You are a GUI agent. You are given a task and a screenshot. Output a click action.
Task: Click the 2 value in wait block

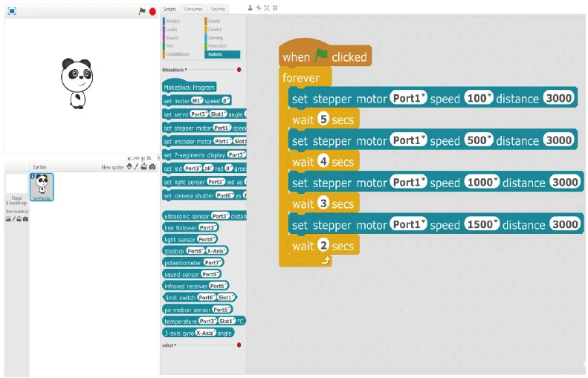click(x=323, y=245)
